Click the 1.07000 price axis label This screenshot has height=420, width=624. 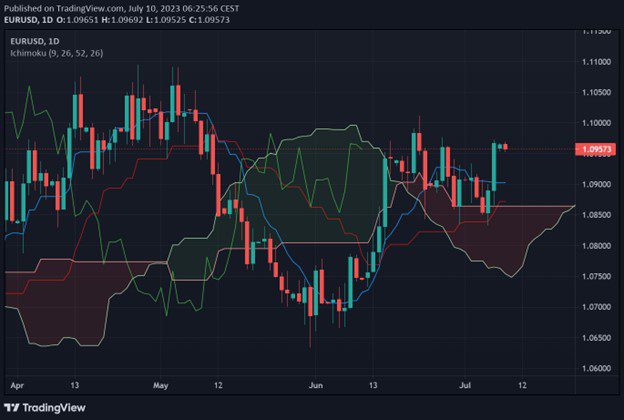tap(596, 307)
